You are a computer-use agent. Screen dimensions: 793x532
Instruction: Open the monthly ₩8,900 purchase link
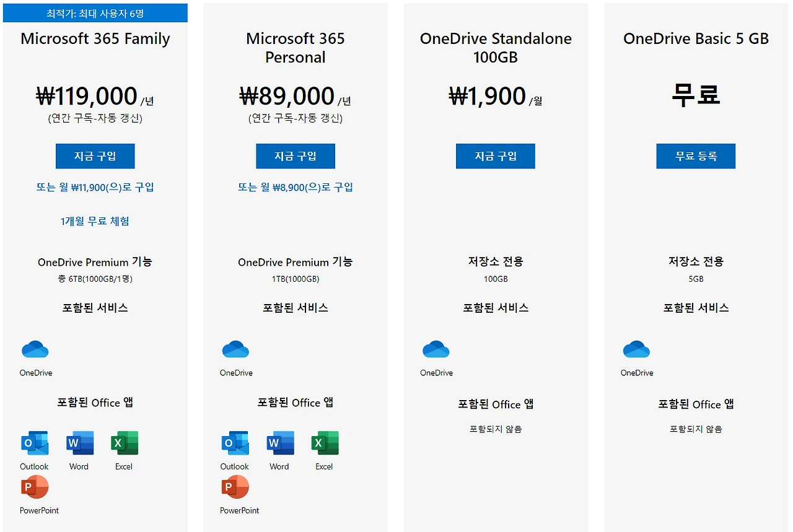tap(296, 187)
